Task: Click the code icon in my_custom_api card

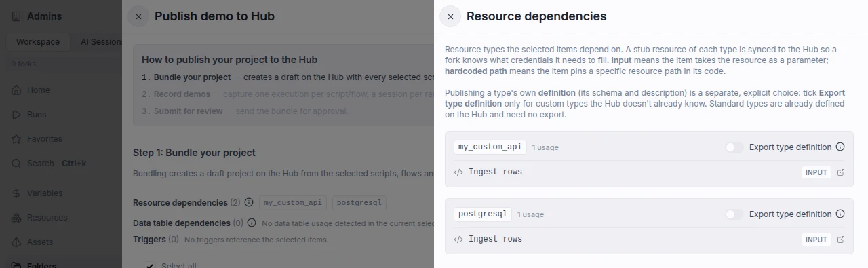Action: (458, 172)
